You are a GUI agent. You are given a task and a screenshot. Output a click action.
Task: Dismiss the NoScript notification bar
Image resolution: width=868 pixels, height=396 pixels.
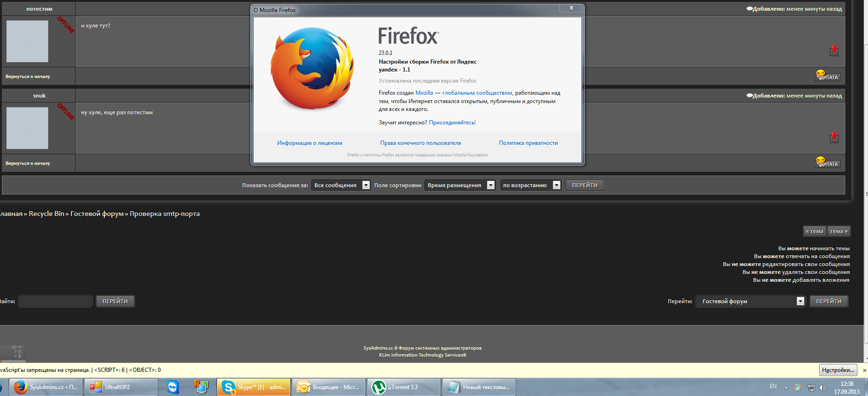click(864, 370)
